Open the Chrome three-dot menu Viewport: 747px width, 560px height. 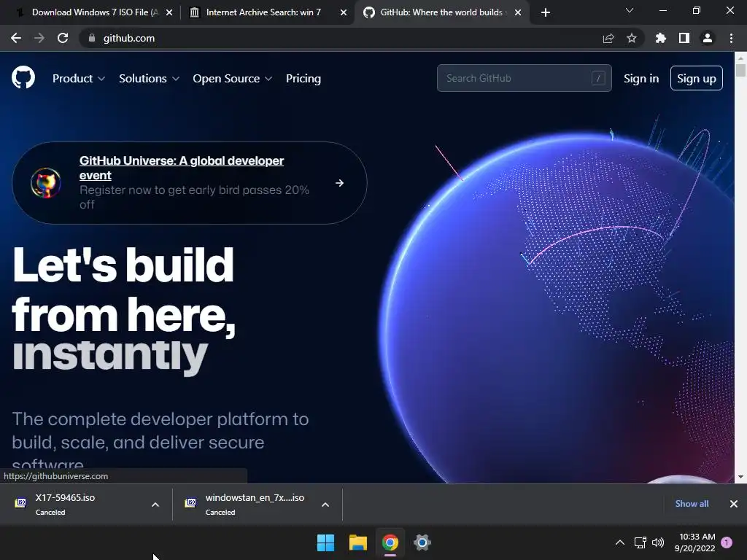731,38
